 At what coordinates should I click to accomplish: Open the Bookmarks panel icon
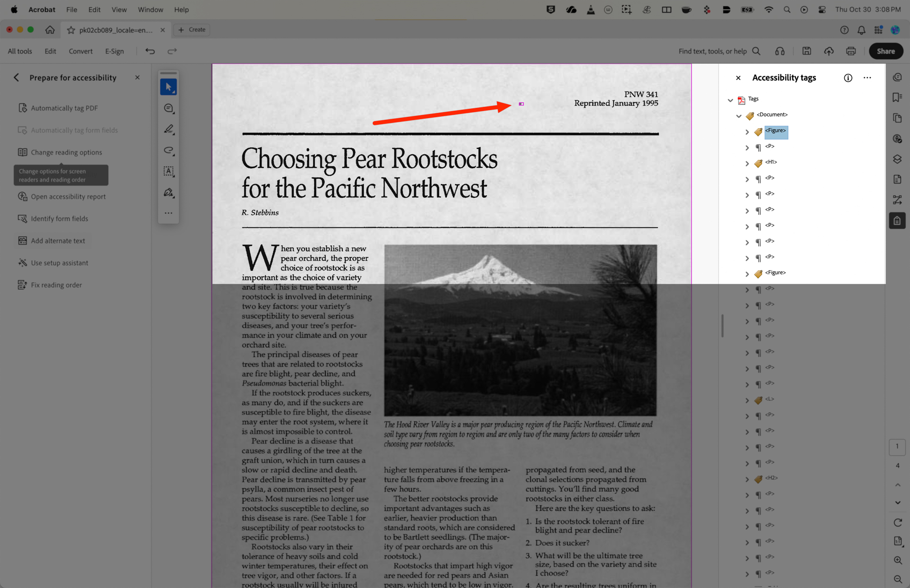tap(897, 97)
